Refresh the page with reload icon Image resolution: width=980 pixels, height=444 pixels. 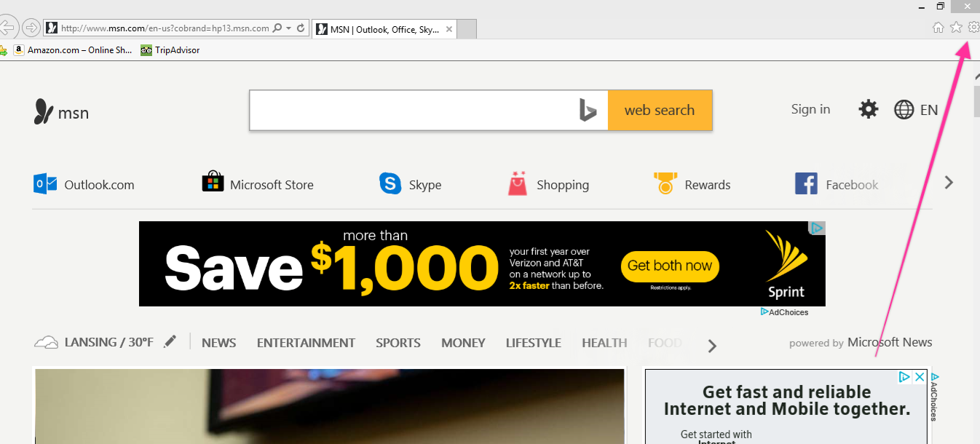pyautogui.click(x=301, y=28)
